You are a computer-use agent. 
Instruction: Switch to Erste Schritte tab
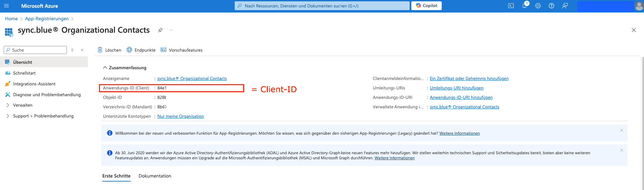coord(117,176)
